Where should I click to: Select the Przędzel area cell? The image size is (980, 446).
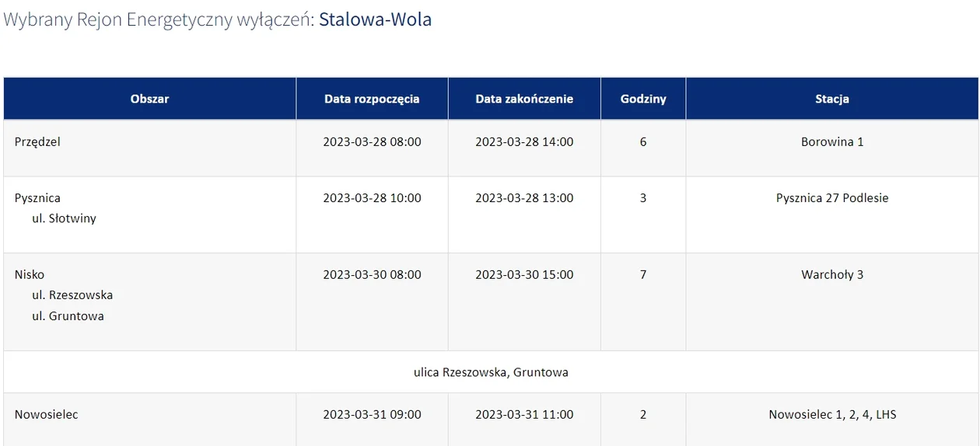[x=149, y=148]
